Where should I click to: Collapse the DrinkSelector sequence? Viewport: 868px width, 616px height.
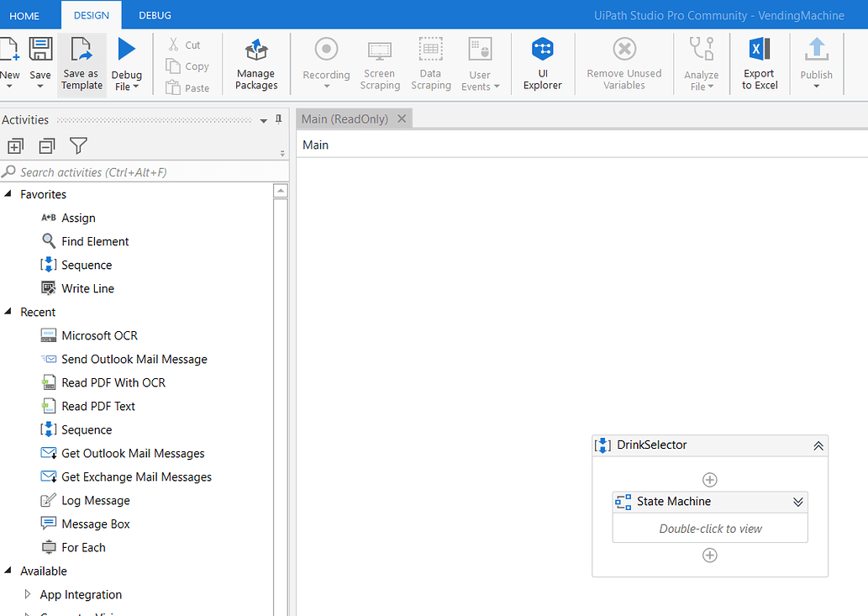(818, 445)
